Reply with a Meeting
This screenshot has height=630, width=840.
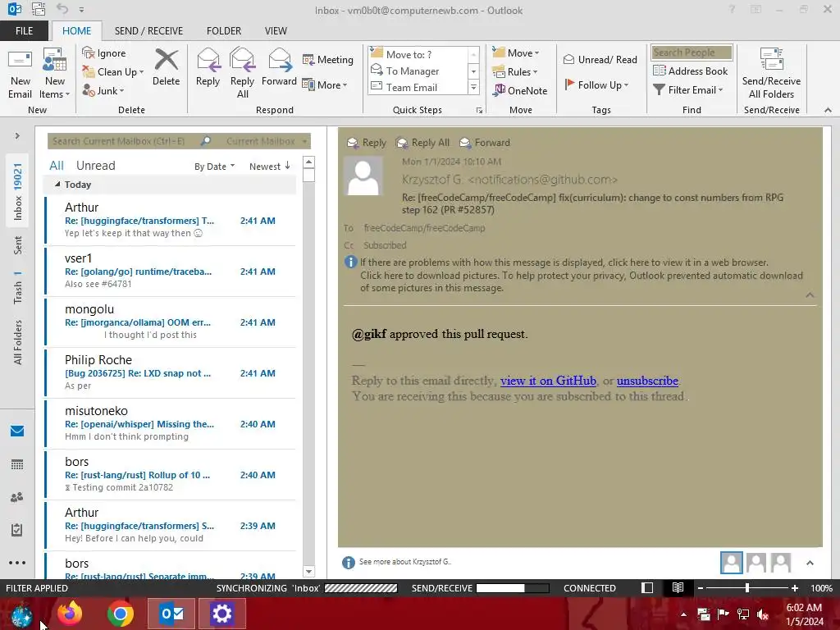[328, 59]
